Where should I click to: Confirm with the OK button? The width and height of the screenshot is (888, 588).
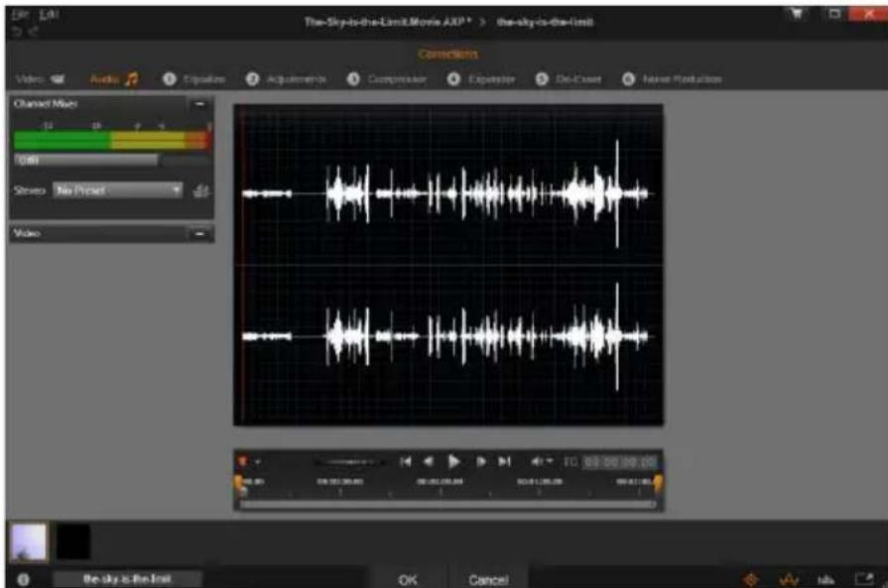pos(408,580)
